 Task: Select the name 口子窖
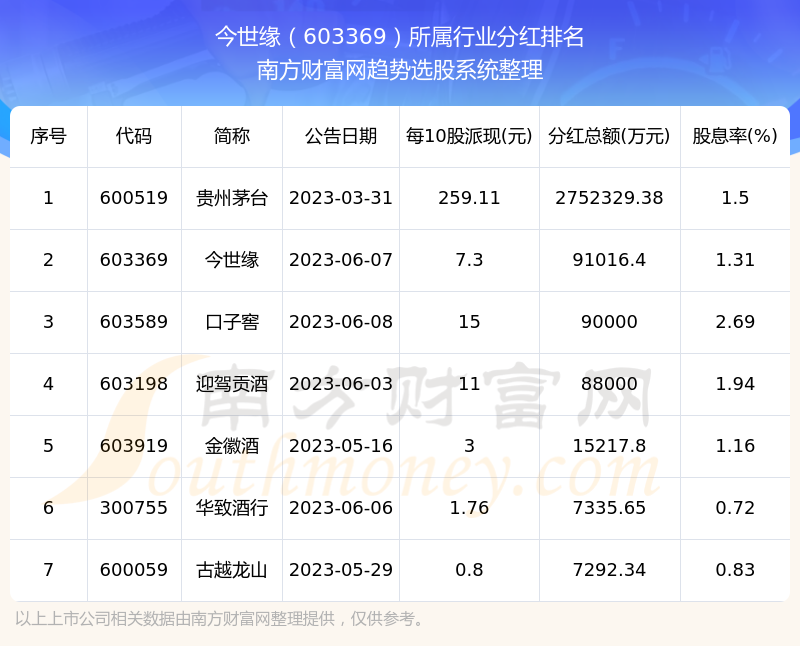(232, 322)
